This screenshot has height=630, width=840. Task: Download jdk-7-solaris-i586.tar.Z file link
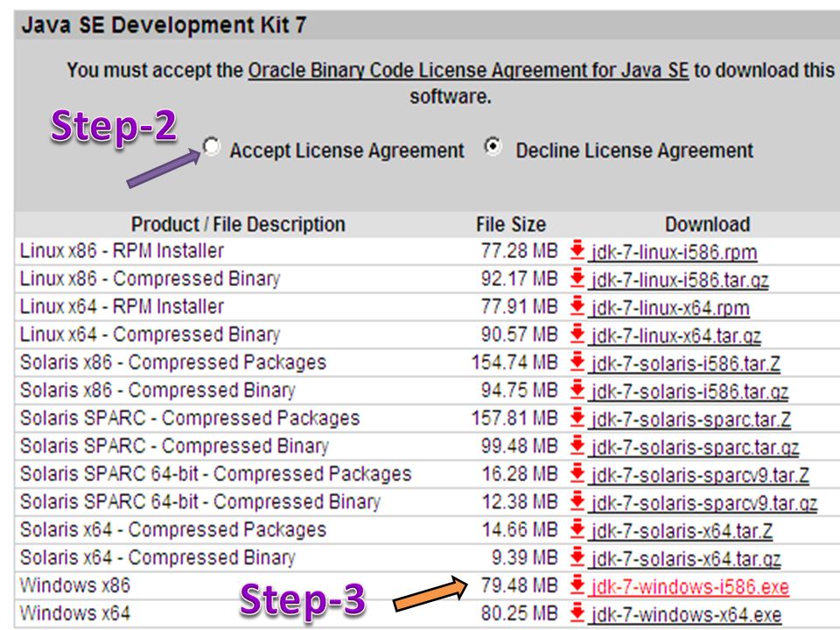pos(684,363)
